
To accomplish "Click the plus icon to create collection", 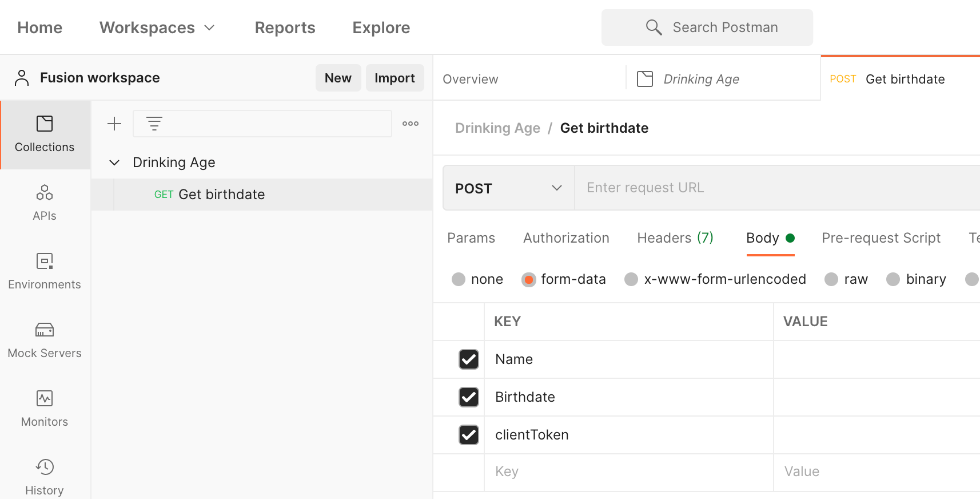I will tap(114, 124).
